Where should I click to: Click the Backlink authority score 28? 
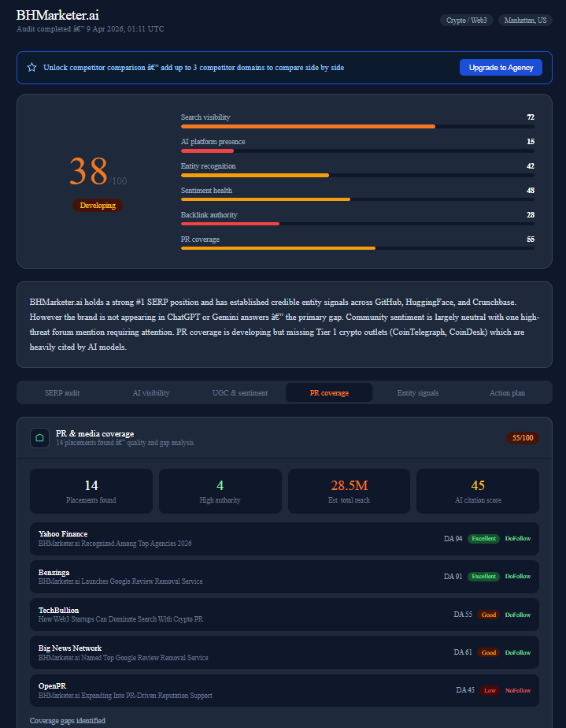531,215
